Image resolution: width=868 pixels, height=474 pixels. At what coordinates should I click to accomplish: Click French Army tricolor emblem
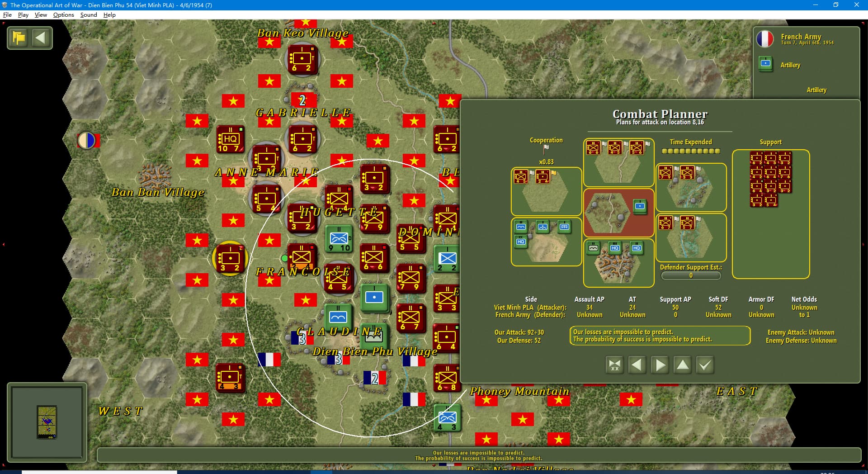tap(765, 39)
